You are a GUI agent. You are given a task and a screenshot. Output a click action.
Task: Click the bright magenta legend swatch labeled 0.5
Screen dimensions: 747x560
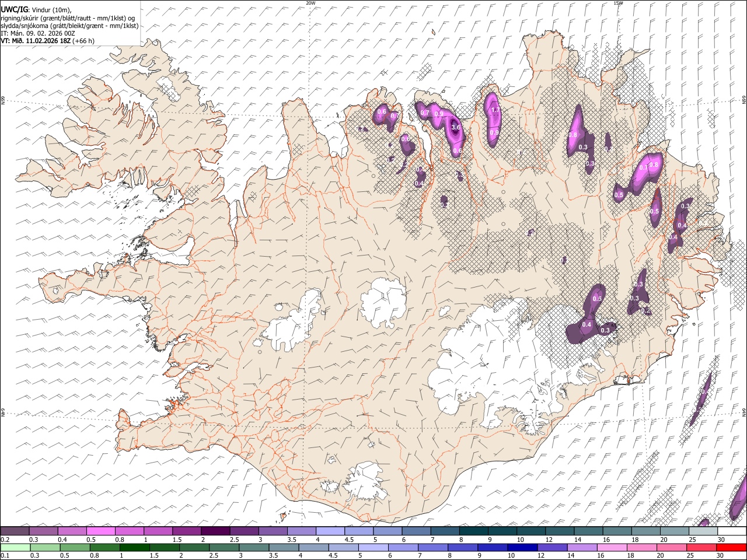100,531
